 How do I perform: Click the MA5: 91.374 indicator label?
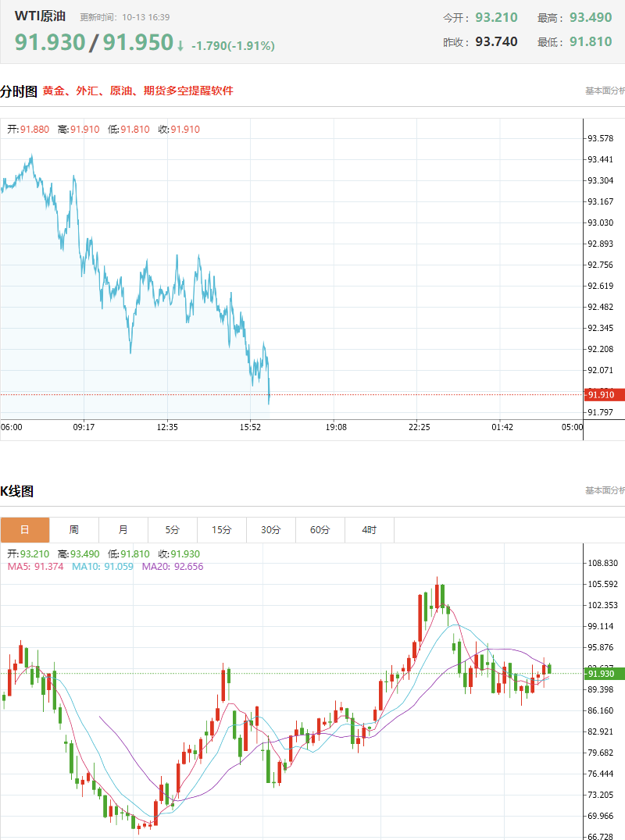click(x=35, y=567)
